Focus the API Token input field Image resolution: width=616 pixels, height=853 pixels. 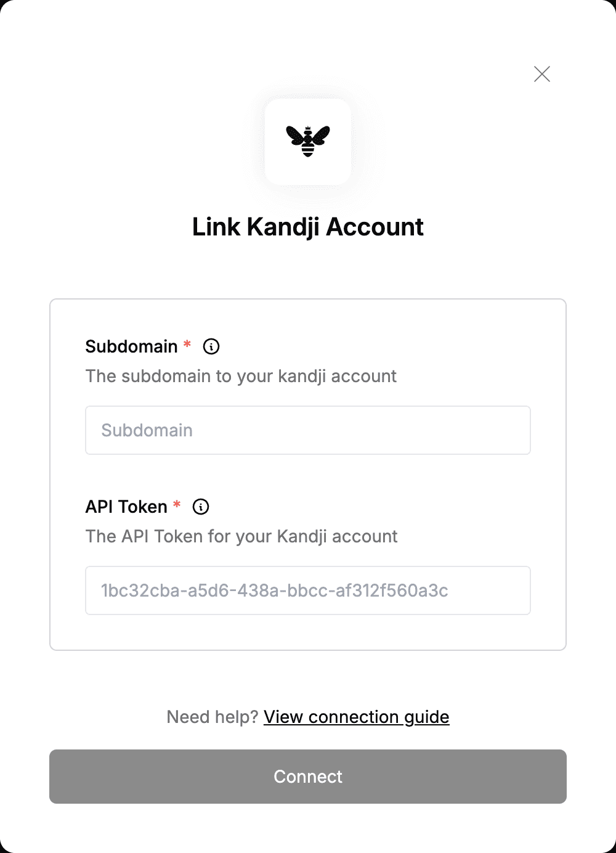[x=308, y=590]
